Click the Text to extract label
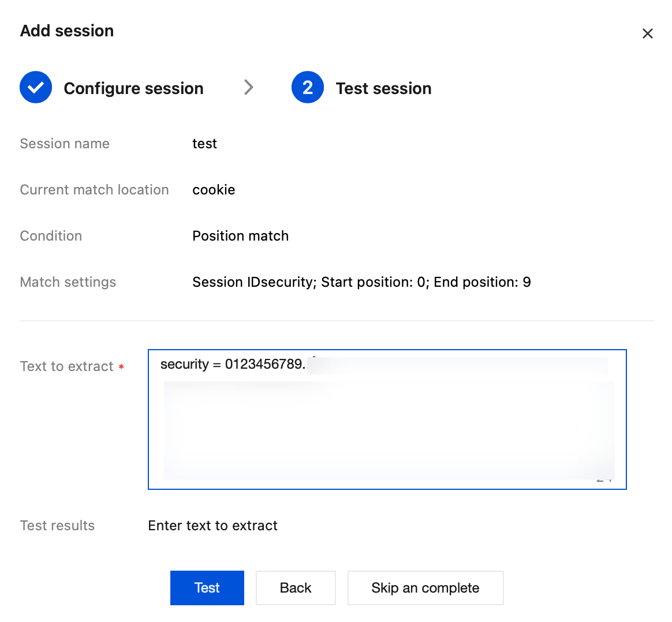Image resolution: width=672 pixels, height=622 pixels. pos(66,366)
